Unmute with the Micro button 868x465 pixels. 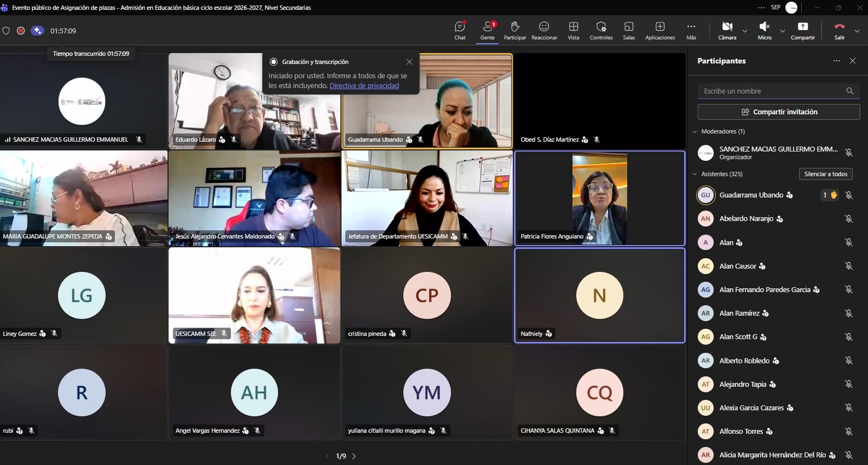point(765,31)
